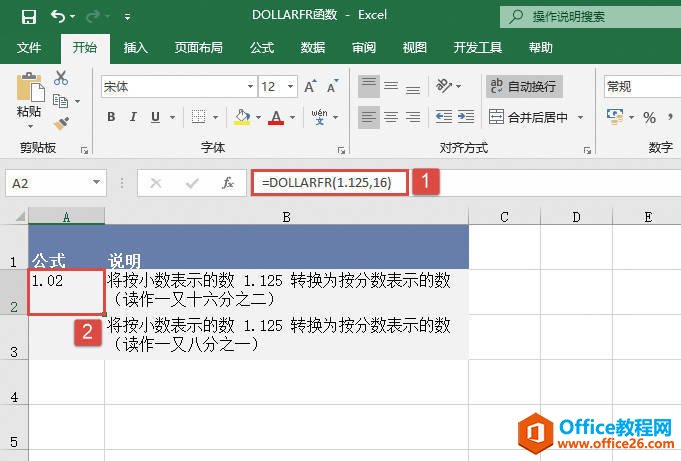Click the Insert Function fx icon
Screen dimensions: 681x461
[228, 183]
